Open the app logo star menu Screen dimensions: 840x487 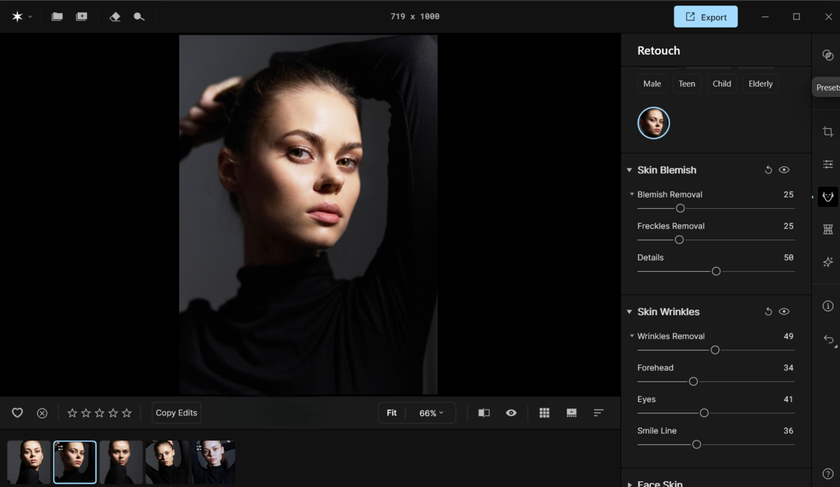click(17, 17)
